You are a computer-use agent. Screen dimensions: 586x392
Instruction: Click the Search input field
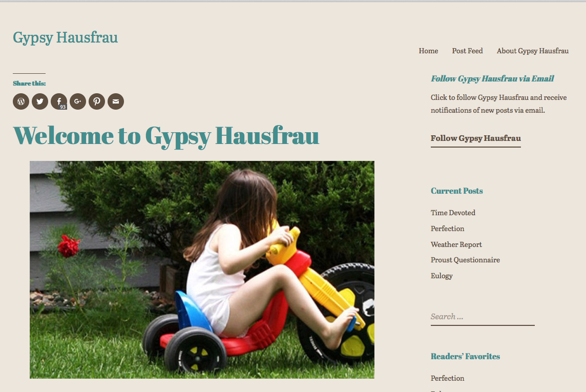(483, 317)
